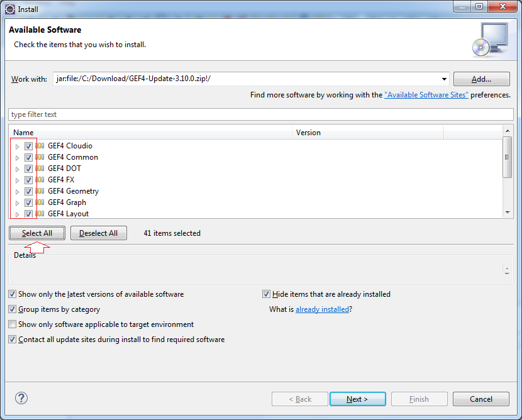Click the category icon beside GEF4 Layout

40,214
